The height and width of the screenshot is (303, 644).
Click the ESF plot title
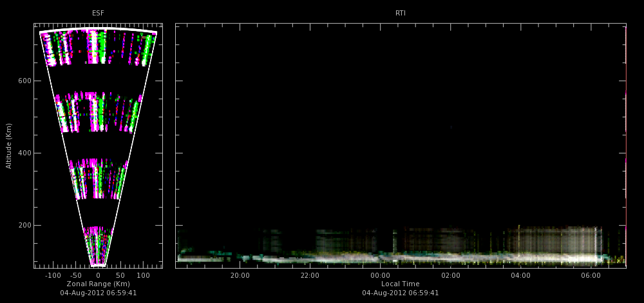tap(98, 14)
